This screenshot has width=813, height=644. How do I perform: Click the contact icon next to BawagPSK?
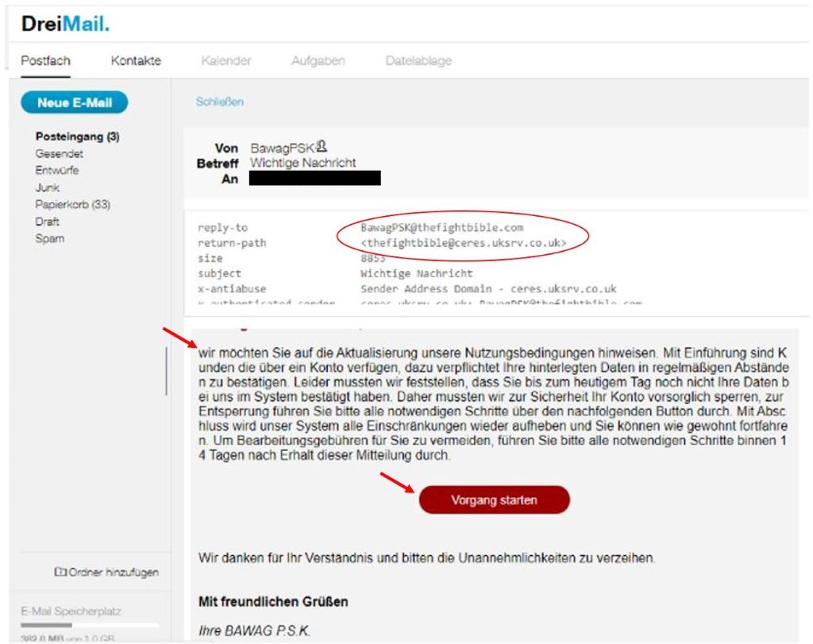coord(322,146)
